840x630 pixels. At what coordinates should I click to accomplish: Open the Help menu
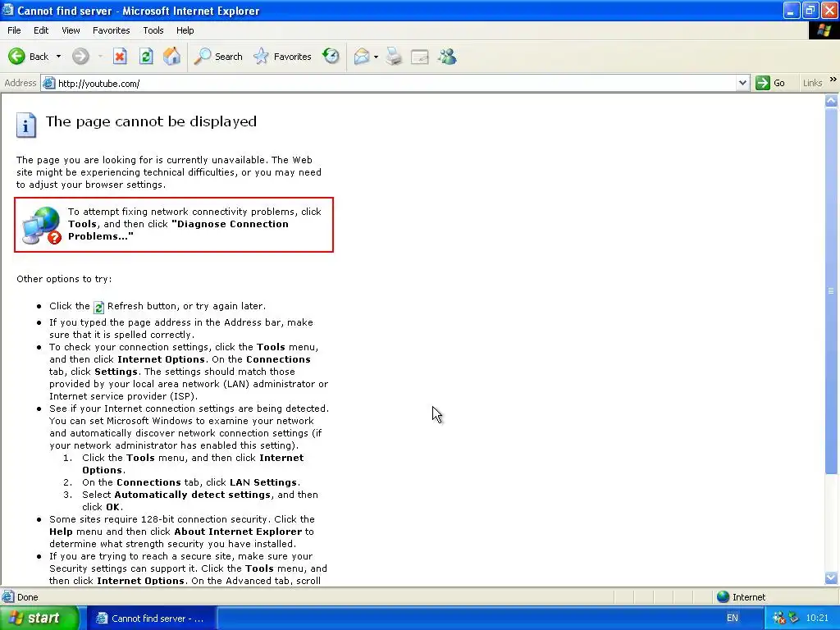[185, 30]
